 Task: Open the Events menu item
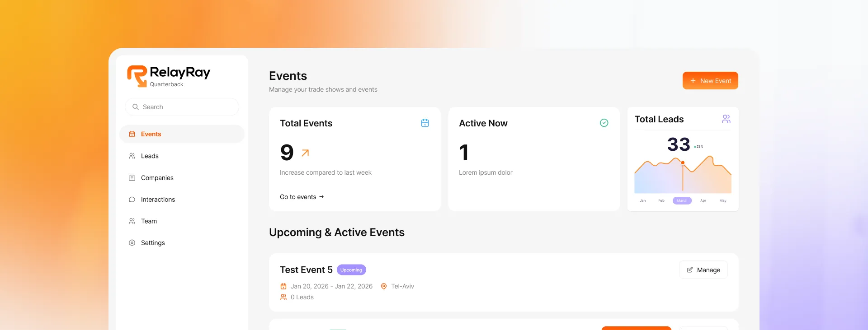182,134
